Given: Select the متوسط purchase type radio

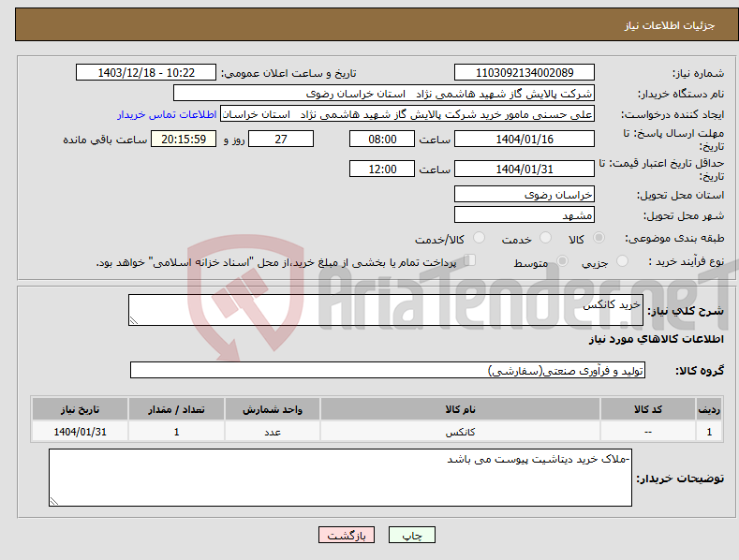Looking at the screenshot, I should coord(562,261).
